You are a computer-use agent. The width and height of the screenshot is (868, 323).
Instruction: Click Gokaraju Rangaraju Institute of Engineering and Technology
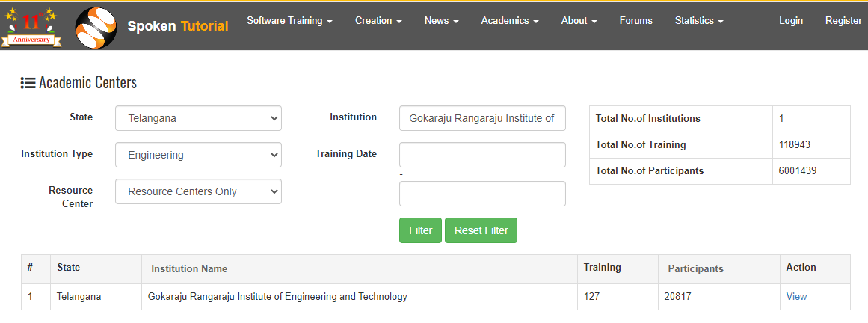pyautogui.click(x=277, y=296)
